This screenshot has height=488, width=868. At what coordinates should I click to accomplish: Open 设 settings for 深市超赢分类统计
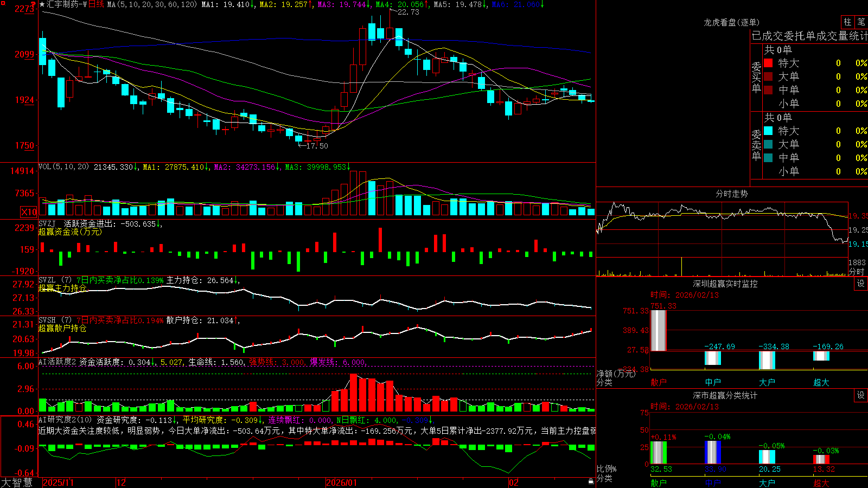(x=861, y=395)
